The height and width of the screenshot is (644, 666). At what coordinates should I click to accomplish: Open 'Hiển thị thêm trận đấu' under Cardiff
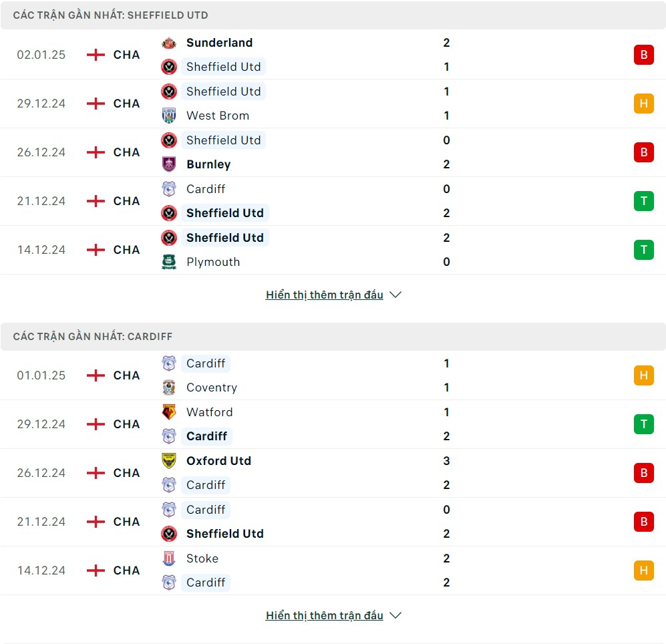pyautogui.click(x=325, y=615)
